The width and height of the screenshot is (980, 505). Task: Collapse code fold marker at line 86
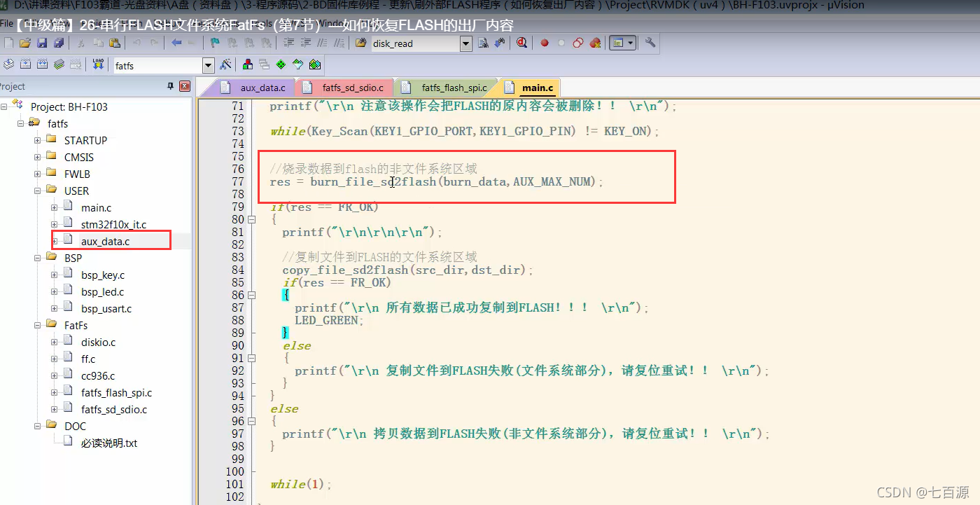click(x=253, y=295)
